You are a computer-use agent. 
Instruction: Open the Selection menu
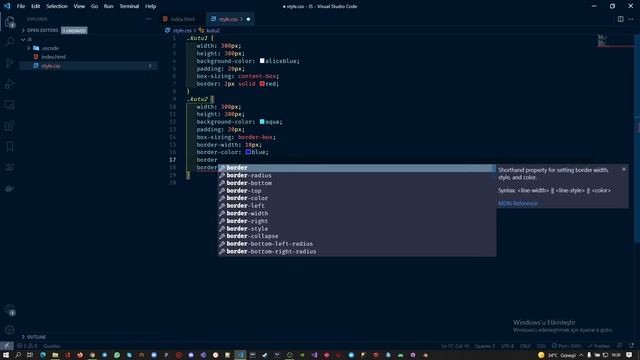[57, 6]
